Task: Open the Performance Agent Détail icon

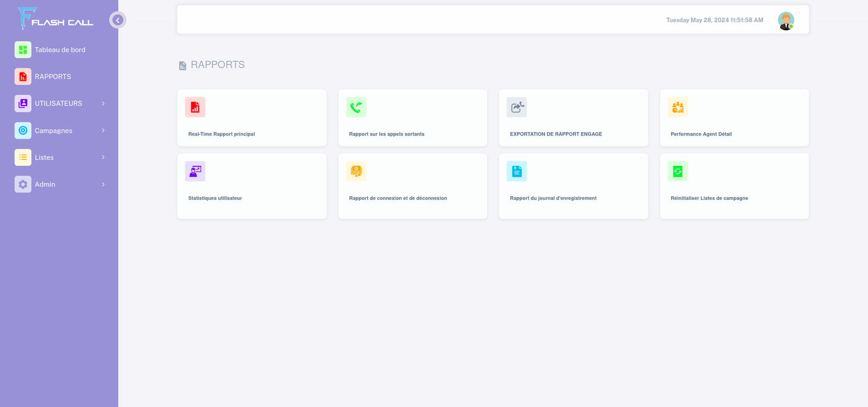Action: 678,107
